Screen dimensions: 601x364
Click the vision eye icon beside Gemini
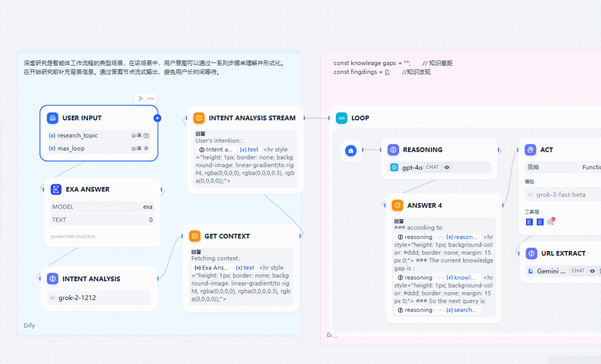[x=593, y=271]
